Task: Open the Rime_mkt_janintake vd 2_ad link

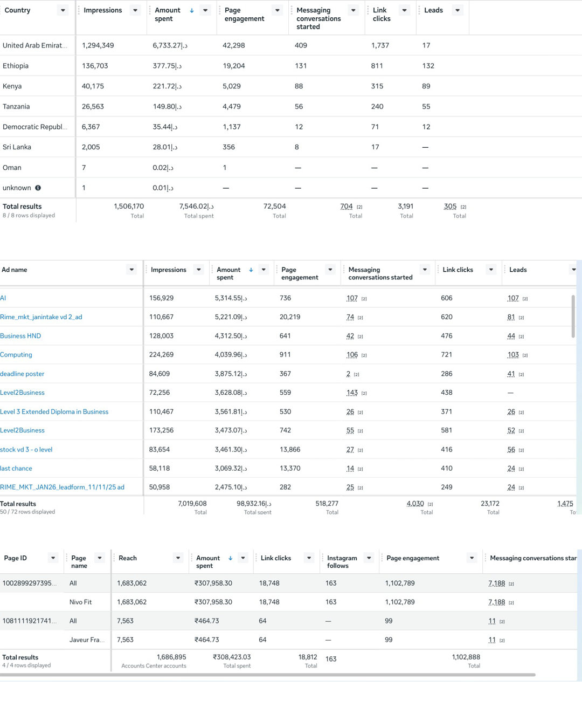Action: 41,317
